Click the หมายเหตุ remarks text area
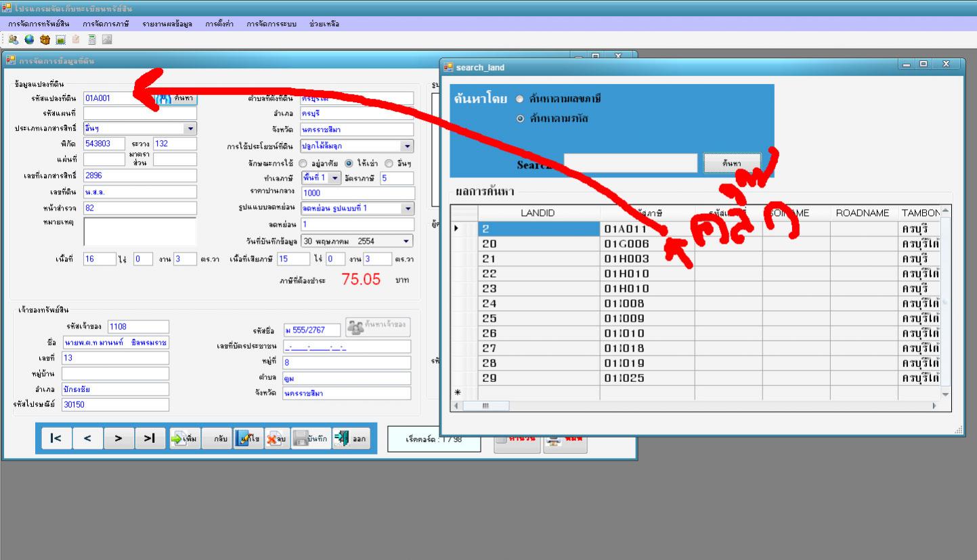 pyautogui.click(x=140, y=232)
